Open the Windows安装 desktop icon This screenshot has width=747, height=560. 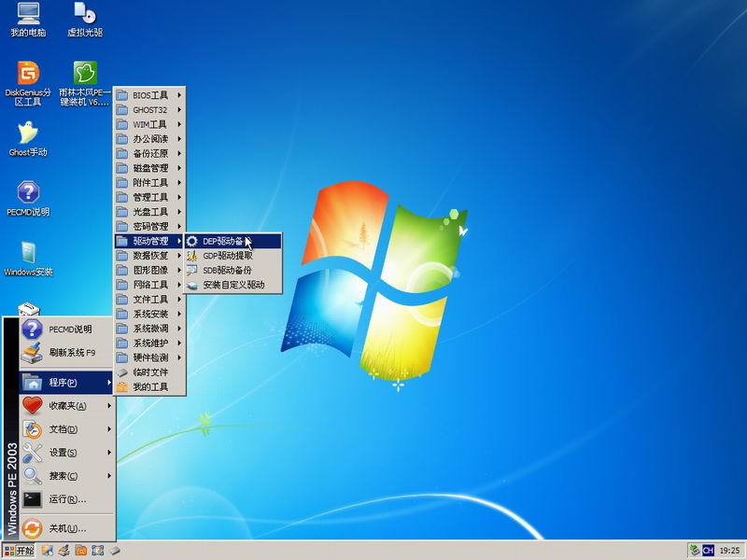[x=28, y=253]
